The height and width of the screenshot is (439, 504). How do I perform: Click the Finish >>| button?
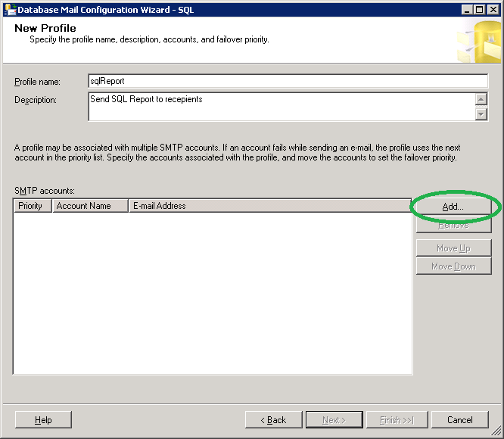[397, 420]
